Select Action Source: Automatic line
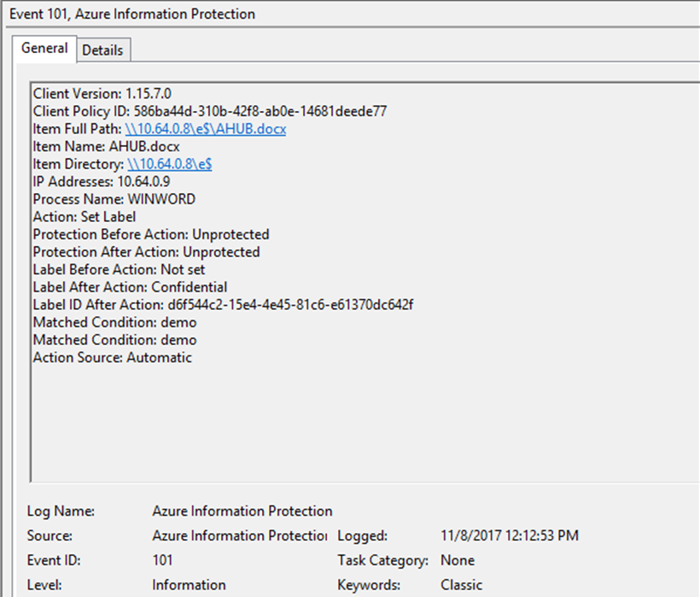 tap(113, 358)
